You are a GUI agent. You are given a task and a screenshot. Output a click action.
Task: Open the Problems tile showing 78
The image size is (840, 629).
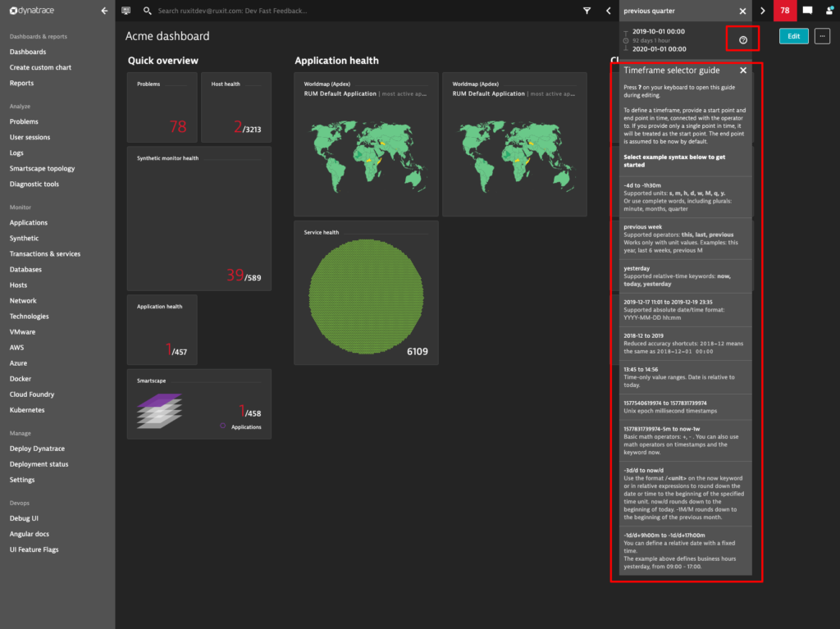162,107
